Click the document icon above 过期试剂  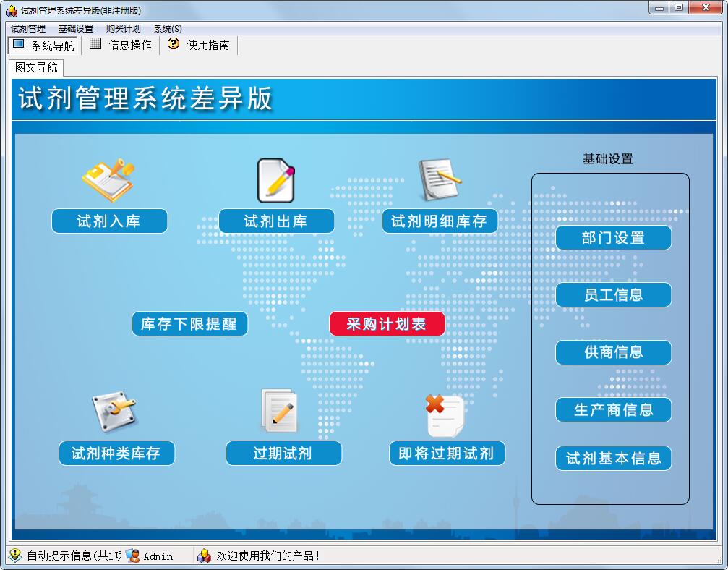pos(279,412)
